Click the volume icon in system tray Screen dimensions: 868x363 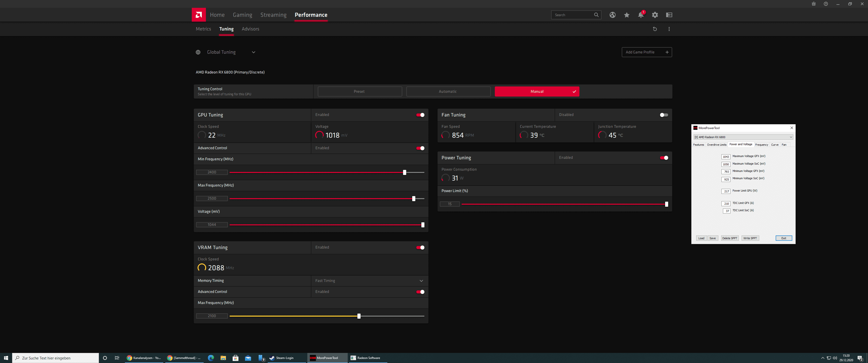pyautogui.click(x=835, y=358)
